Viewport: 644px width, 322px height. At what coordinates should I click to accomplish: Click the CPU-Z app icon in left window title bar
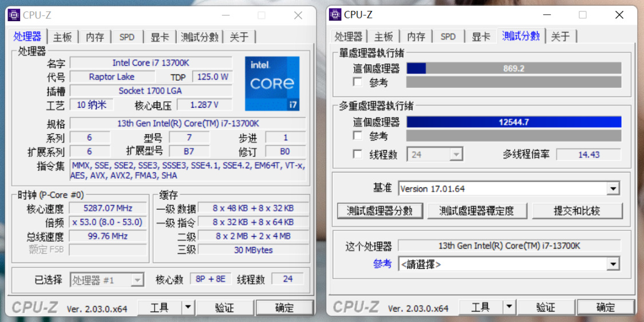coord(14,15)
